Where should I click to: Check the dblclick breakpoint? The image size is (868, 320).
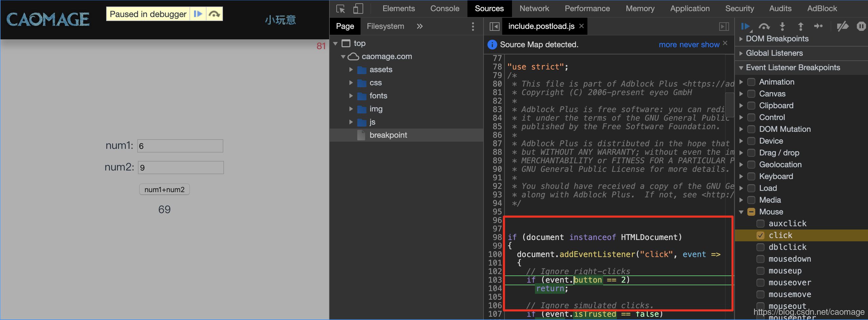(x=760, y=247)
